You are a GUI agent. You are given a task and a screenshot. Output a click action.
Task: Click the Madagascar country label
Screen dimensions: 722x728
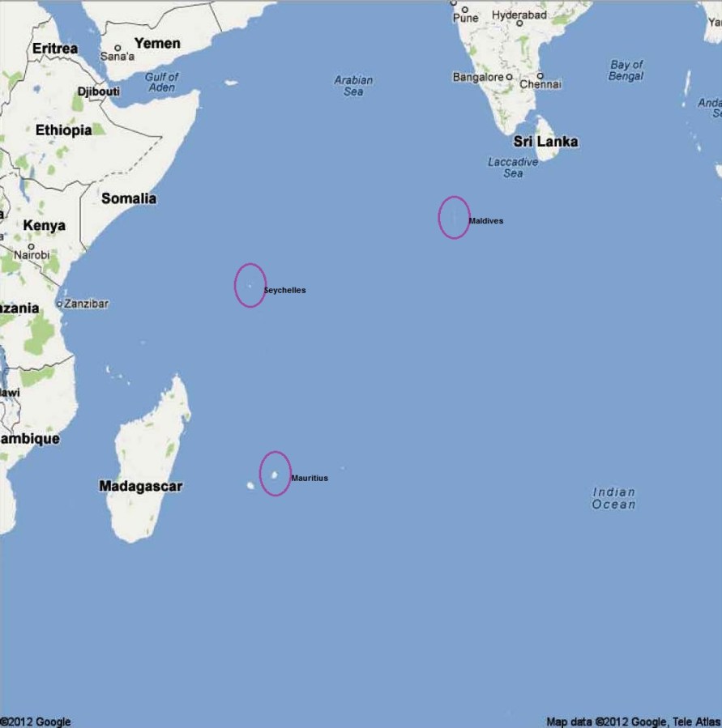click(x=141, y=486)
